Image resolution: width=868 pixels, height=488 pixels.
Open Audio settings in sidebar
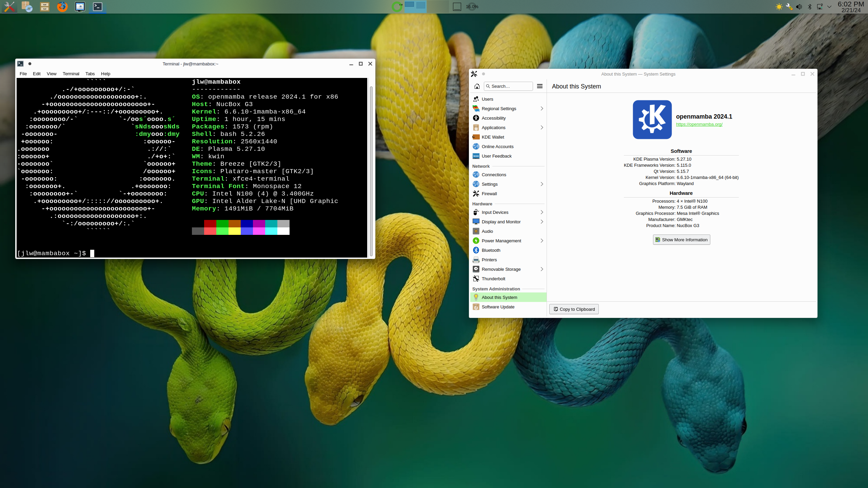pos(508,231)
